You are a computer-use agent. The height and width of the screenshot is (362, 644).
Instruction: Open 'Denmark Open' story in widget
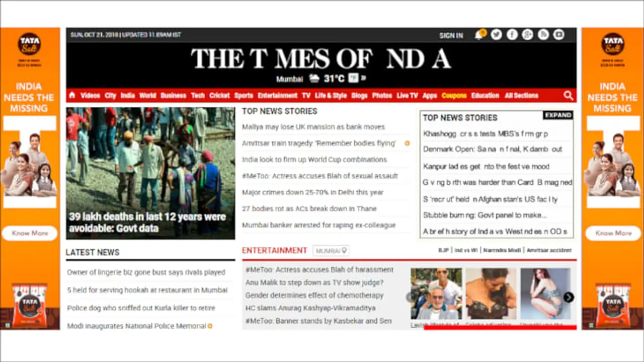pyautogui.click(x=493, y=150)
